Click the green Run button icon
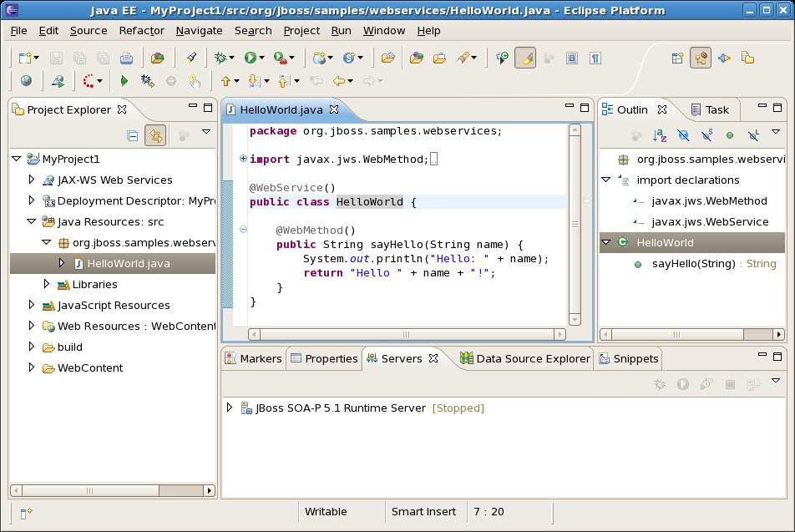Screen dimensions: 795x532 [250, 58]
